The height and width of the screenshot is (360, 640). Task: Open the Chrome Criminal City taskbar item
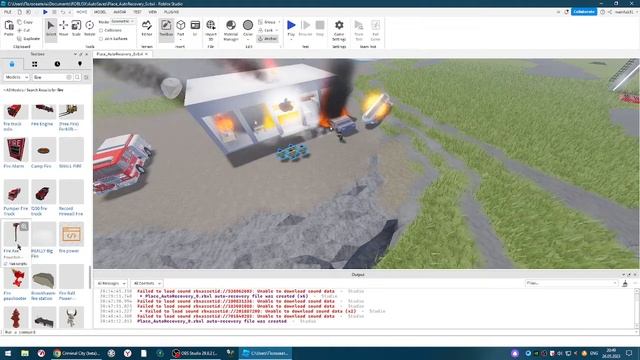click(x=77, y=353)
